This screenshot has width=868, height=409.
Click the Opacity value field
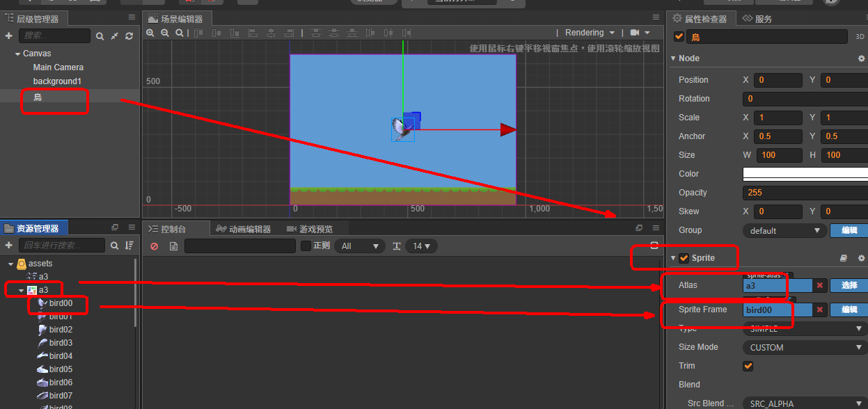point(805,193)
